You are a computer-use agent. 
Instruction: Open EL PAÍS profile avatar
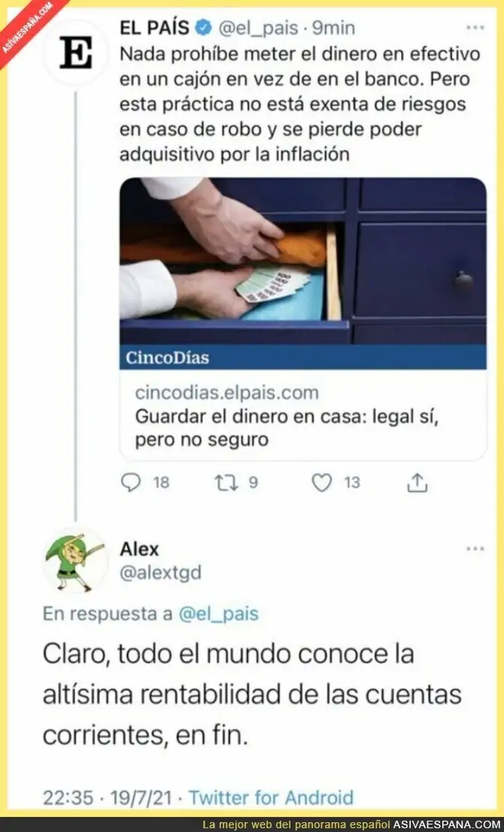75,53
